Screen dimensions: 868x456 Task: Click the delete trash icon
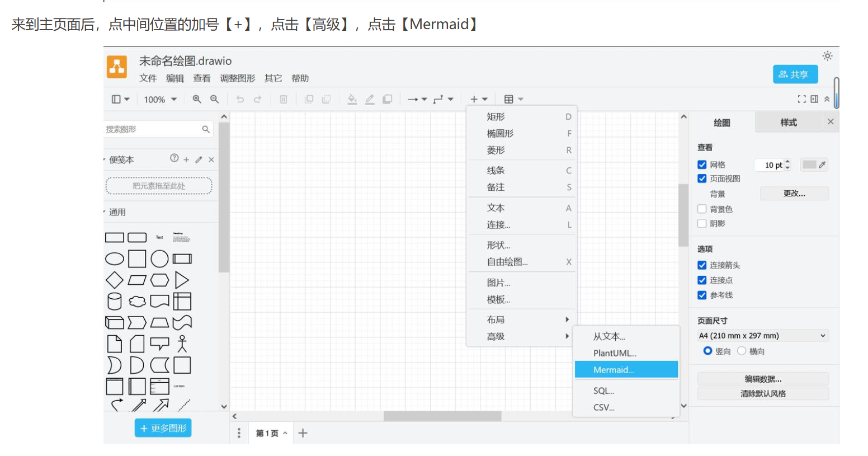point(284,99)
